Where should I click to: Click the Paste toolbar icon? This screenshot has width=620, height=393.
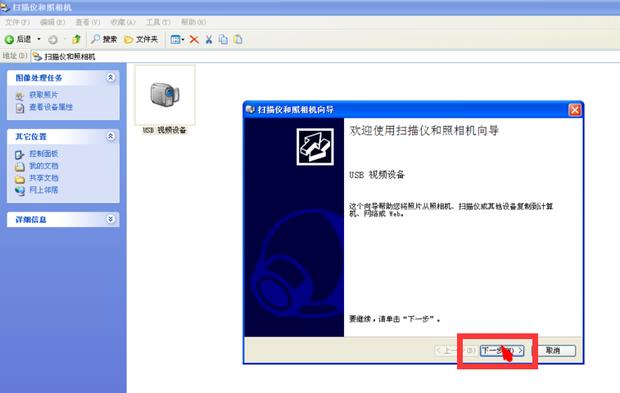[238, 40]
